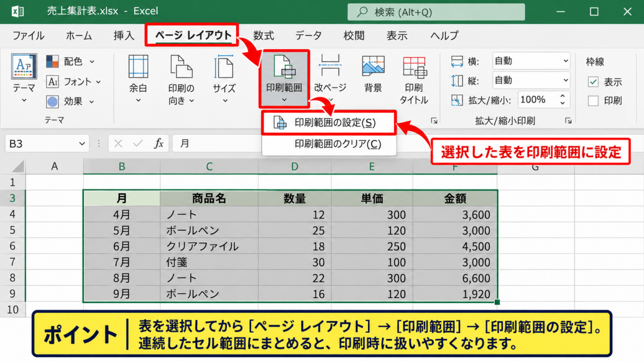Open 改ページ page breaks menu

click(330, 79)
